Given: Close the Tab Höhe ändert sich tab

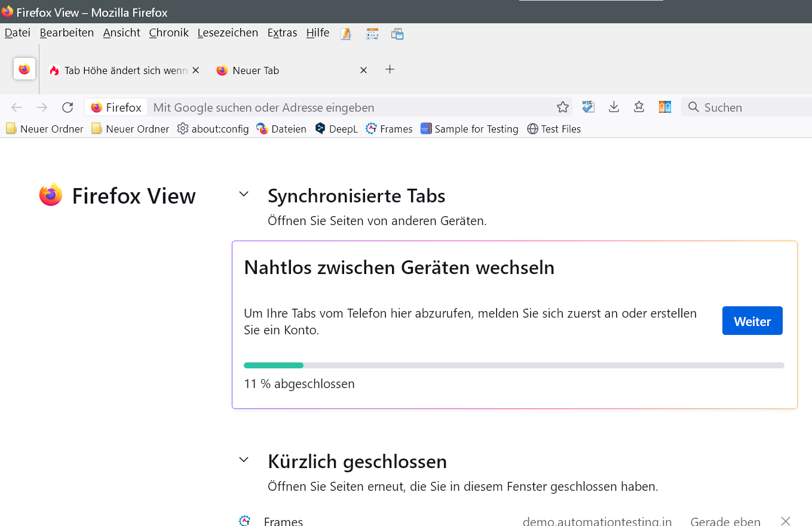Looking at the screenshot, I should coord(195,70).
